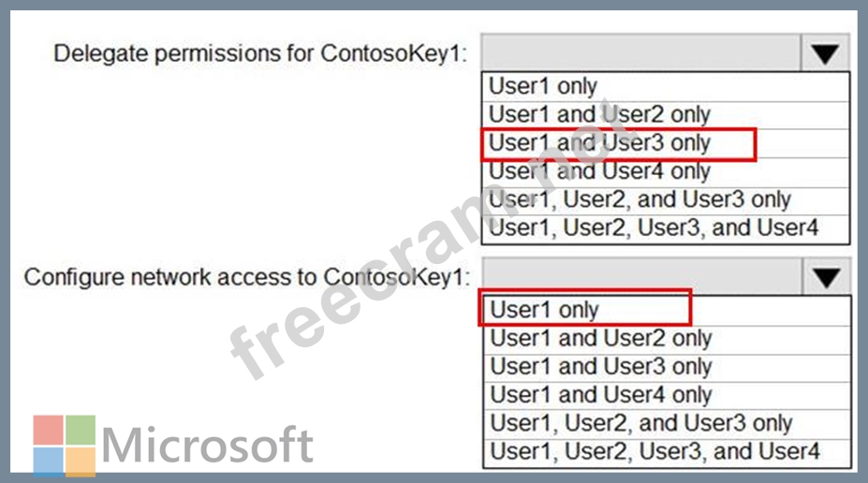Click the Configure network access combo box field
The width and height of the screenshot is (868, 483).
coord(640,276)
